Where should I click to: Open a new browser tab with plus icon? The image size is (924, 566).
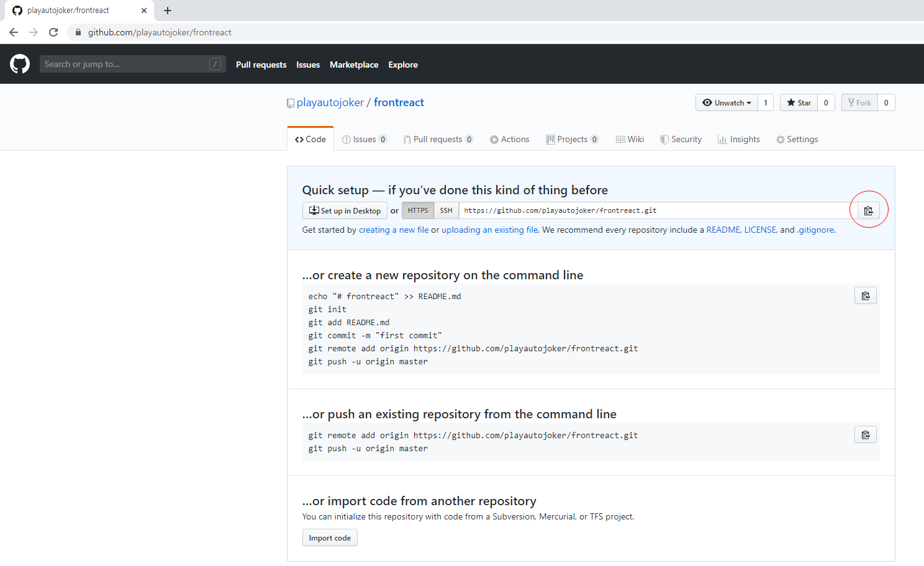coord(168,11)
